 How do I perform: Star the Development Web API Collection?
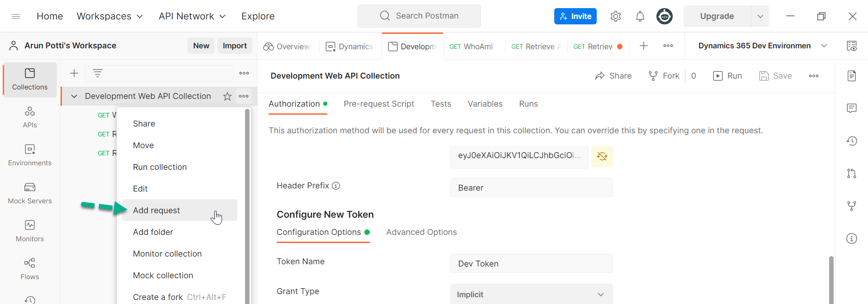pos(227,96)
